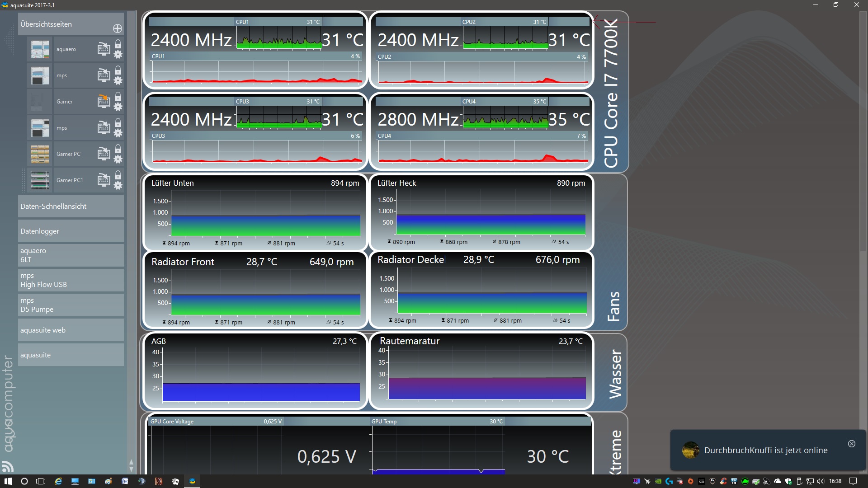
Task: Open Windows Start menu
Action: [x=8, y=481]
